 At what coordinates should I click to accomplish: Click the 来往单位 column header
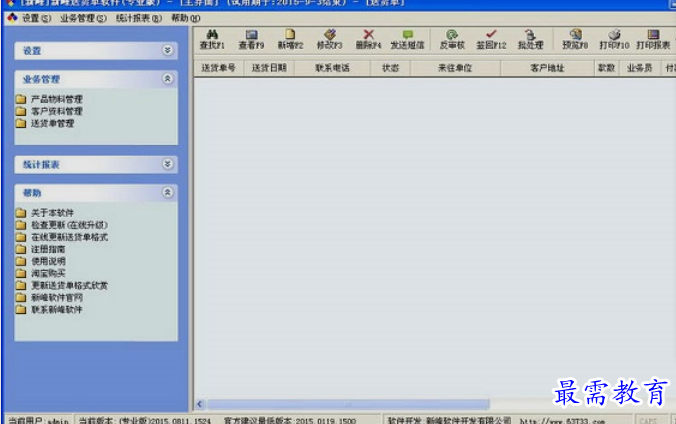[x=455, y=68]
